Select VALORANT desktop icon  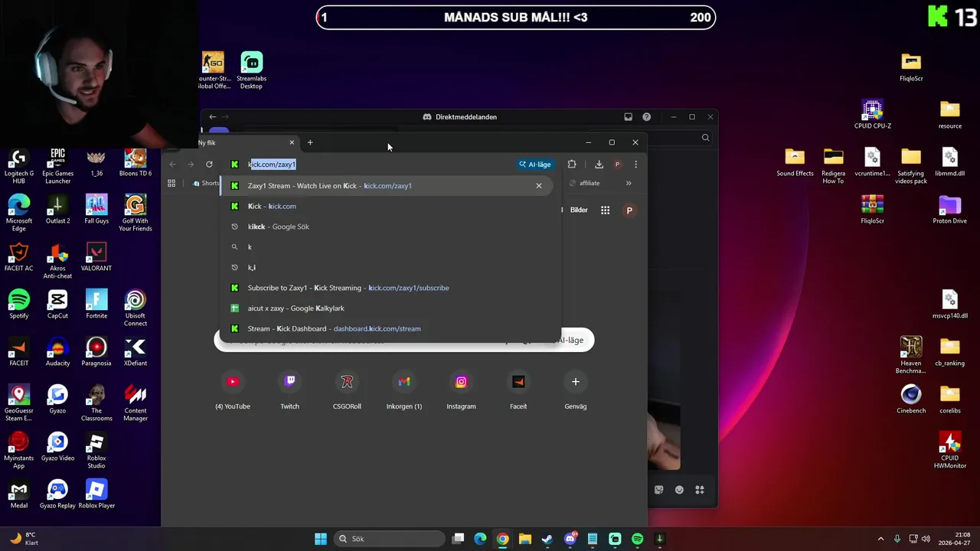(x=96, y=257)
